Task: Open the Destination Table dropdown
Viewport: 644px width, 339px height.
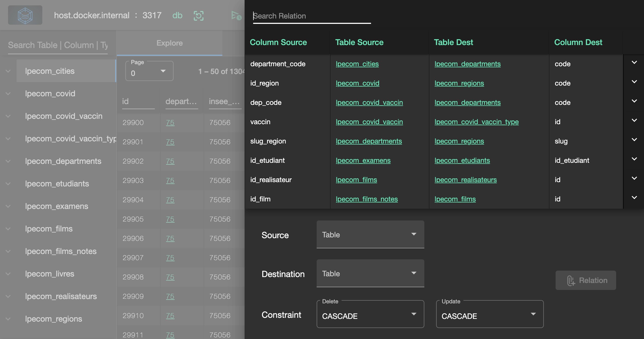Action: tap(370, 273)
